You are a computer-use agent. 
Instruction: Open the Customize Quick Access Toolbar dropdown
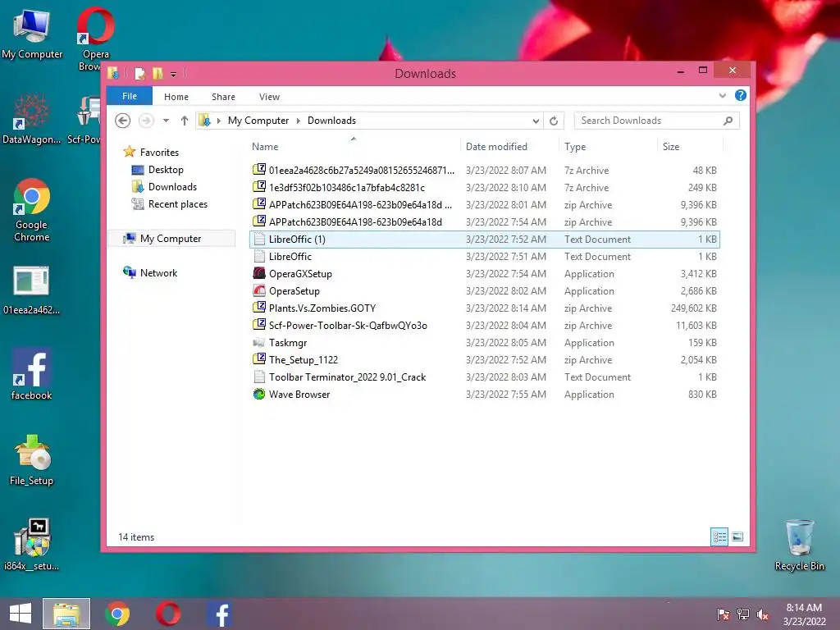tap(174, 74)
